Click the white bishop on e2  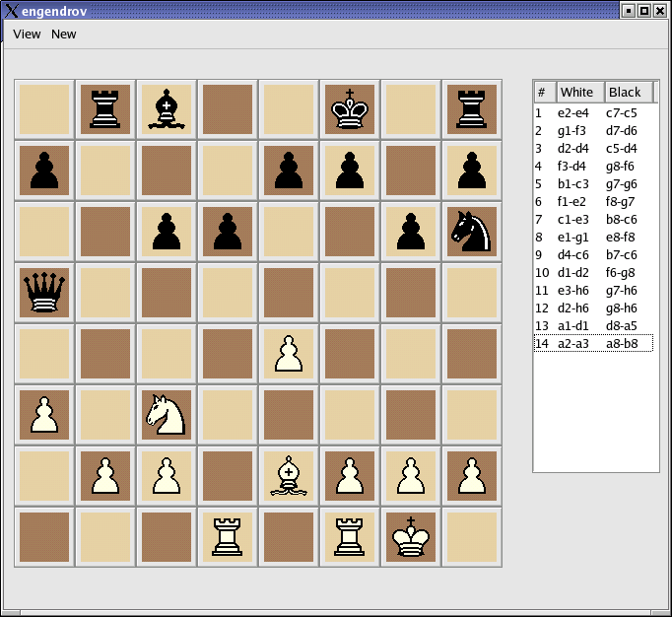(289, 476)
